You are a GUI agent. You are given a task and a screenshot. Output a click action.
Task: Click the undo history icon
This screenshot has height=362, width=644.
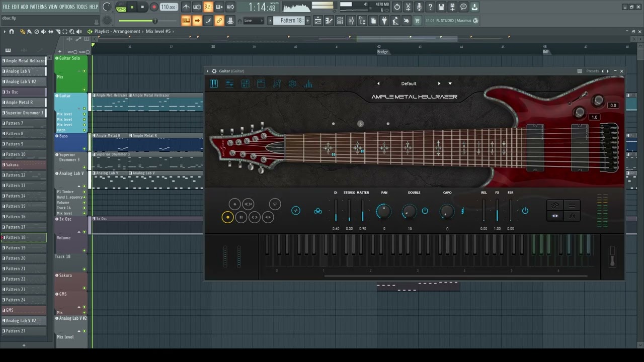(397, 7)
